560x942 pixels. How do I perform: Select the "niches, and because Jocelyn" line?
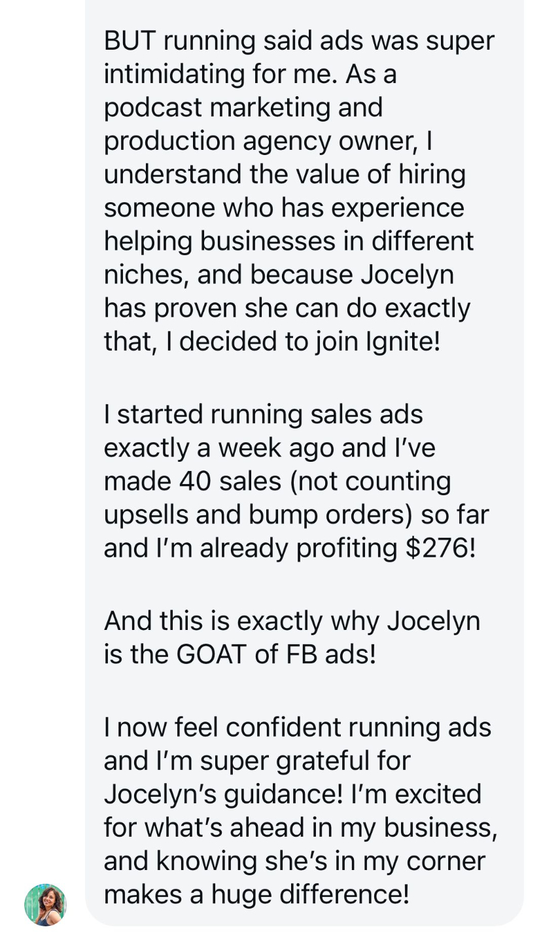pyautogui.click(x=279, y=275)
